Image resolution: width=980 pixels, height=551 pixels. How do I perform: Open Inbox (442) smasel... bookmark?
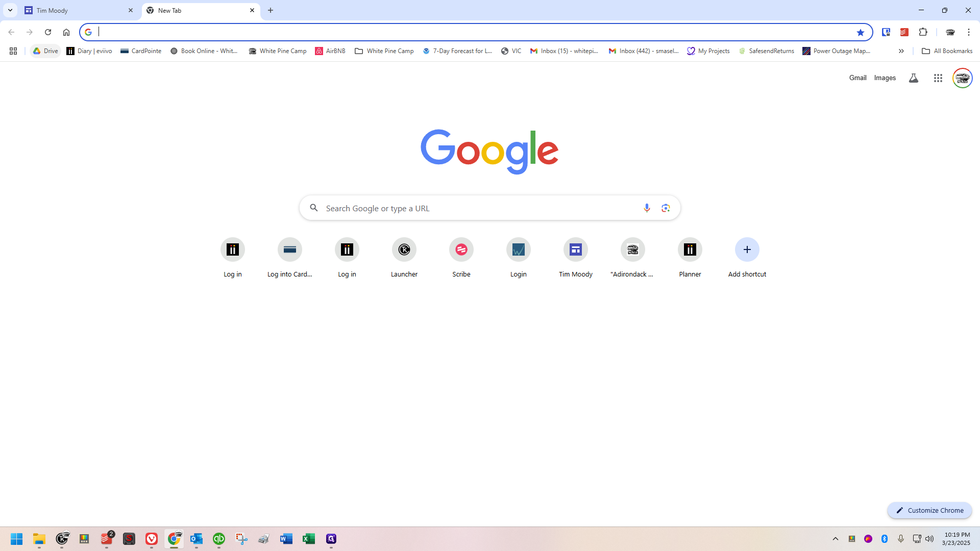[x=644, y=51]
